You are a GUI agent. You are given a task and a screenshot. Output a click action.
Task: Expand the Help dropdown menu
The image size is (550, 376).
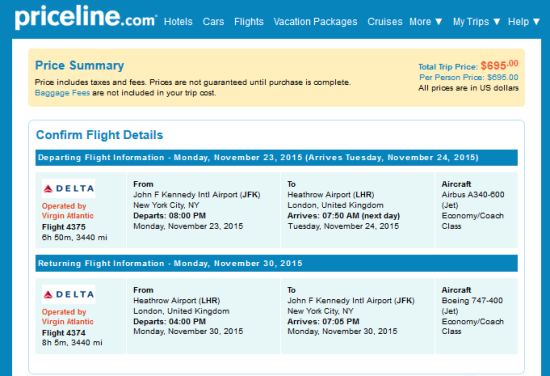tap(524, 22)
